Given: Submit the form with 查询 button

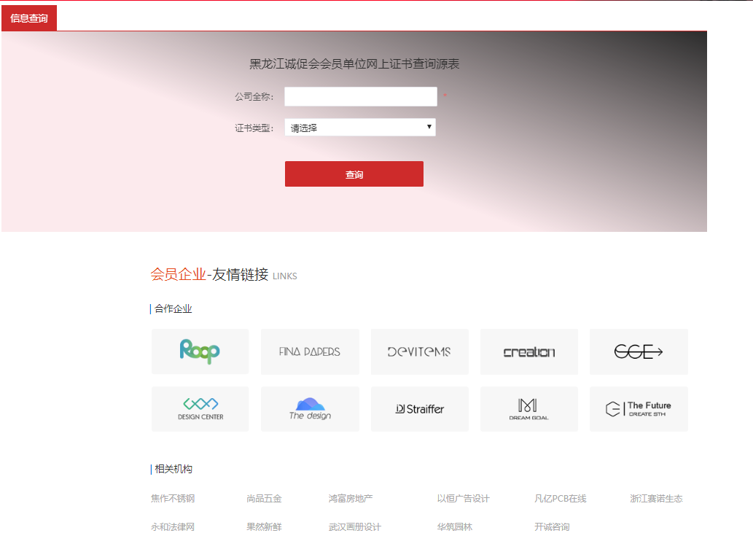Looking at the screenshot, I should pyautogui.click(x=354, y=174).
